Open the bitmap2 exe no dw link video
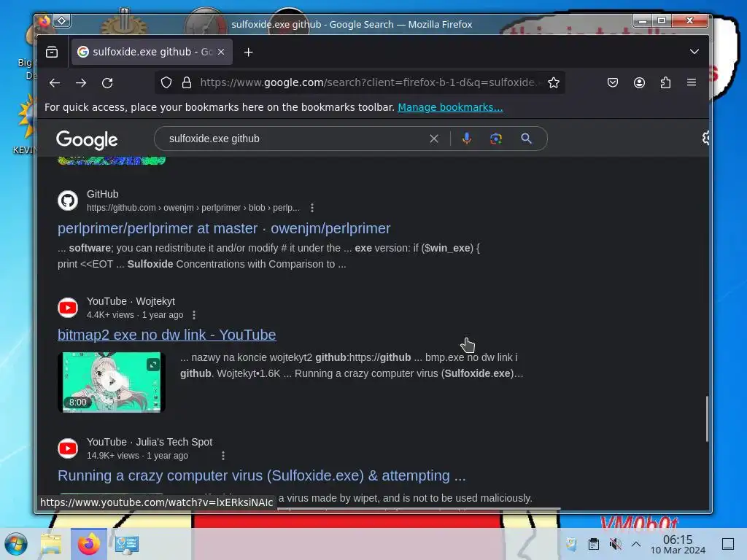The width and height of the screenshot is (747, 560). pos(167,335)
